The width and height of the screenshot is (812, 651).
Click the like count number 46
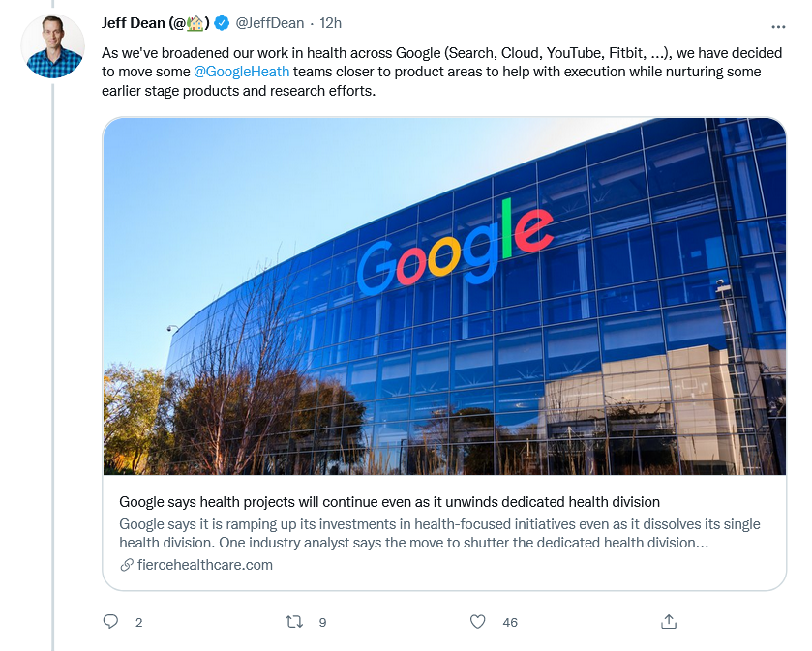pos(510,623)
